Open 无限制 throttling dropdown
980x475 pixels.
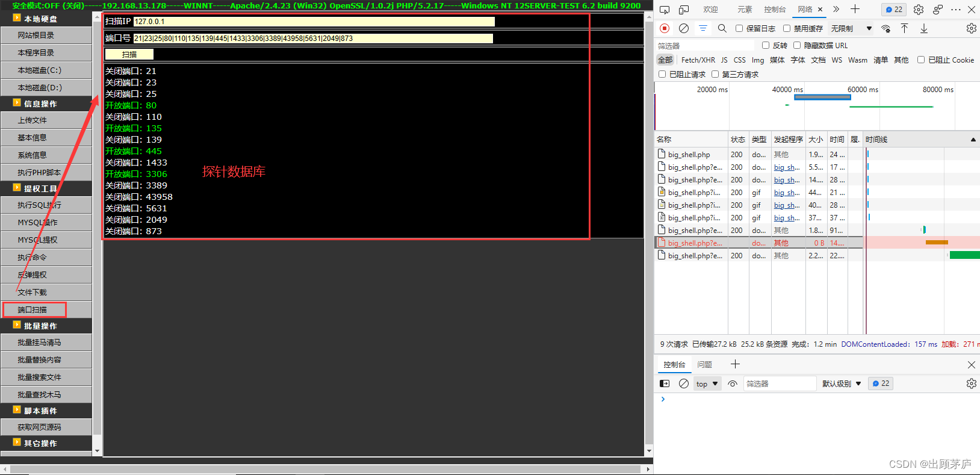tap(851, 28)
